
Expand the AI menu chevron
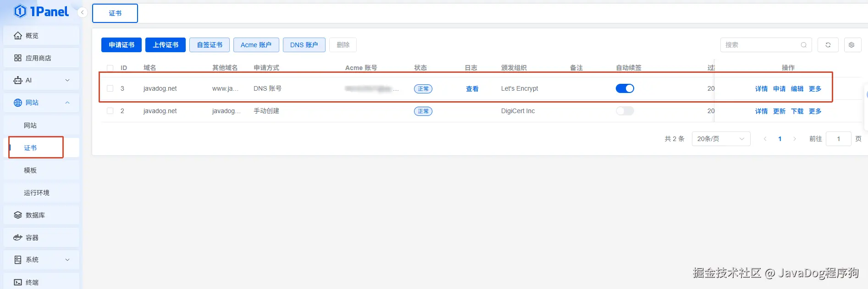(x=67, y=80)
